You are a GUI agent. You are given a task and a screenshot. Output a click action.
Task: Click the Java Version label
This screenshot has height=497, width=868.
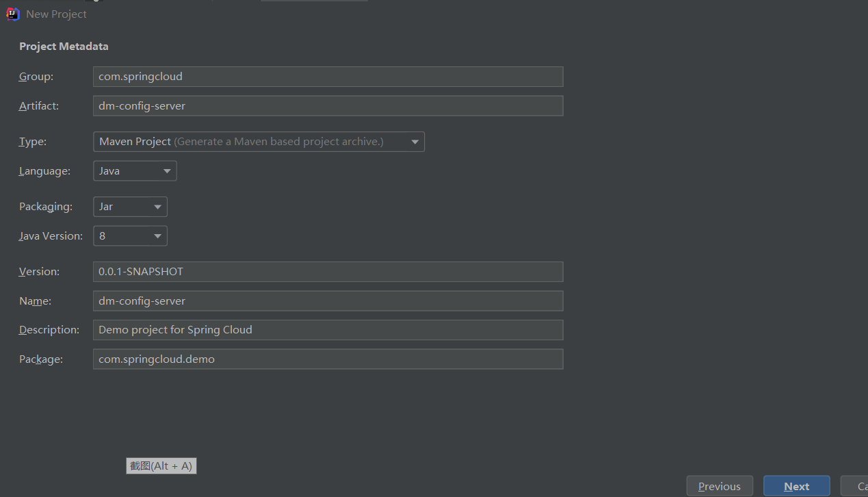point(51,236)
